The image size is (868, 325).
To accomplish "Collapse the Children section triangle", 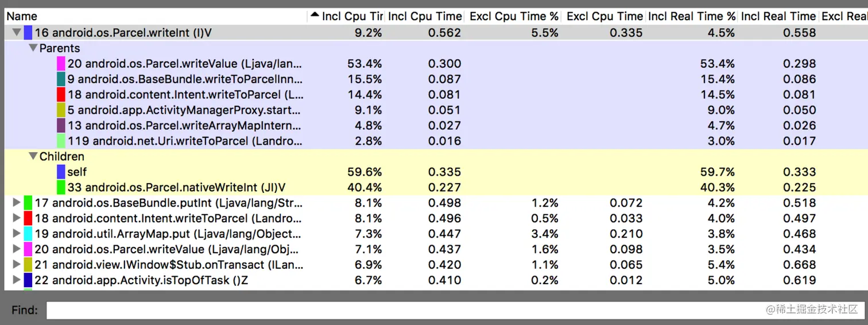I will click(33, 156).
